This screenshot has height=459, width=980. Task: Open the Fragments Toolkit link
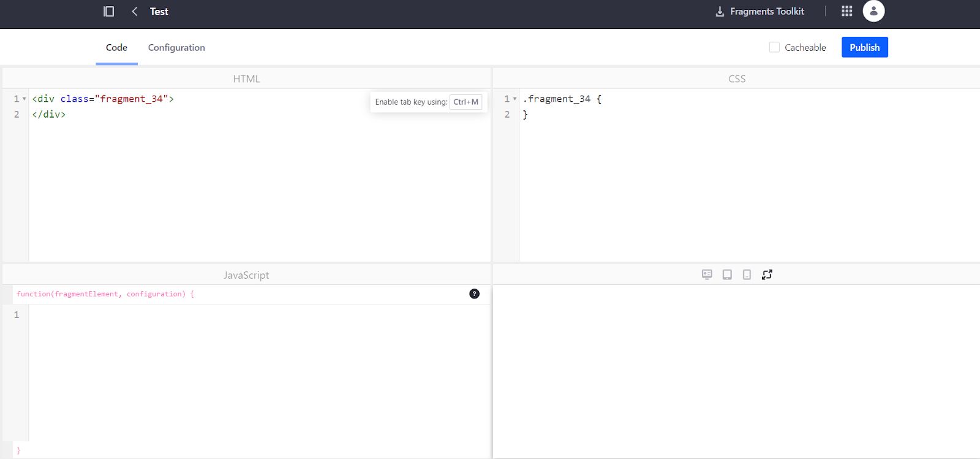pyautogui.click(x=767, y=12)
